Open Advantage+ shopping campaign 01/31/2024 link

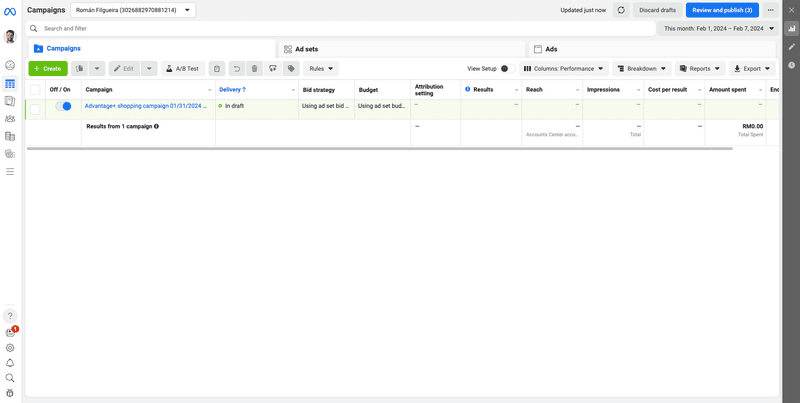click(145, 106)
